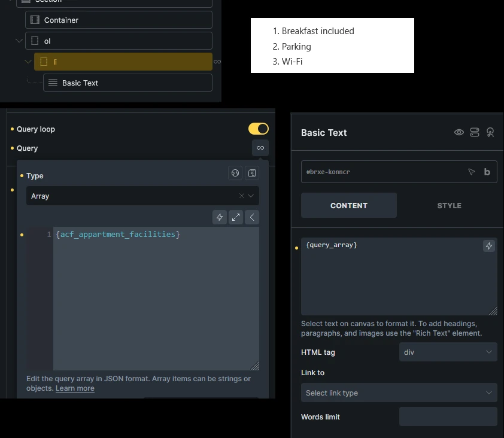The height and width of the screenshot is (438, 504).
Task: Click the {query_array} text area
Action: click(399, 276)
